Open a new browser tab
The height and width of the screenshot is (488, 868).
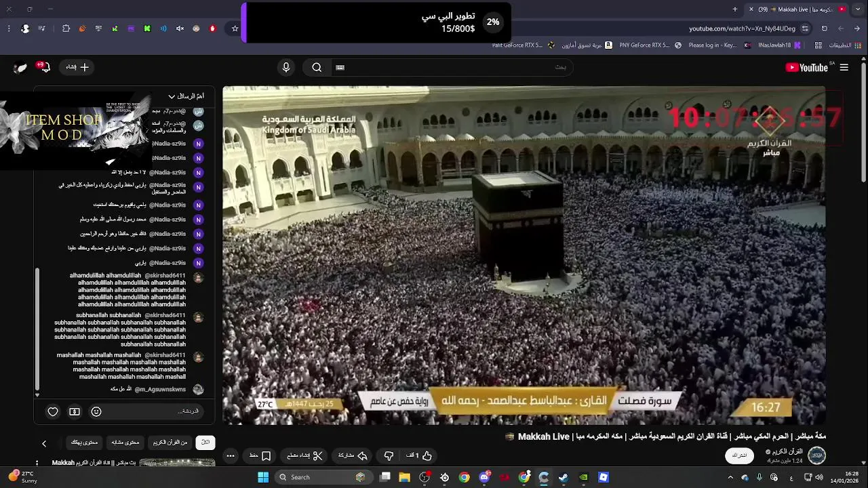point(735,9)
